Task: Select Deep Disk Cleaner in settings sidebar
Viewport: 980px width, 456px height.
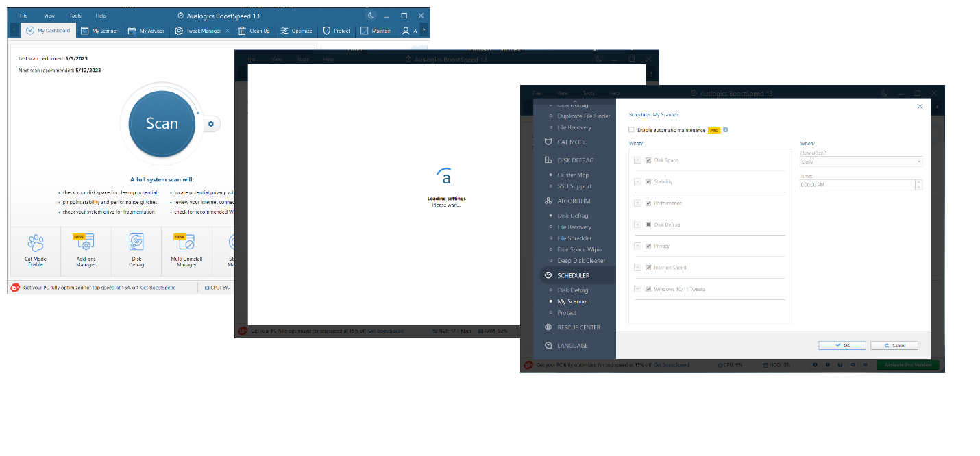Action: click(581, 261)
